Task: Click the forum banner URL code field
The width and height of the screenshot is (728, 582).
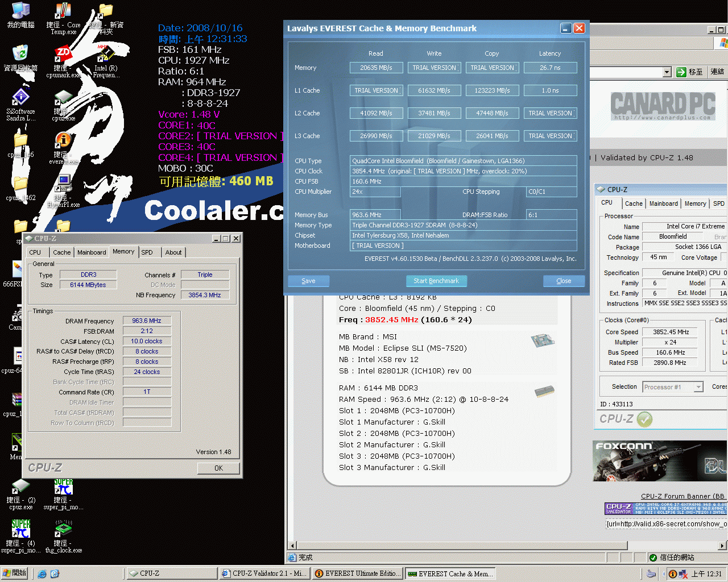Action: pos(666,524)
